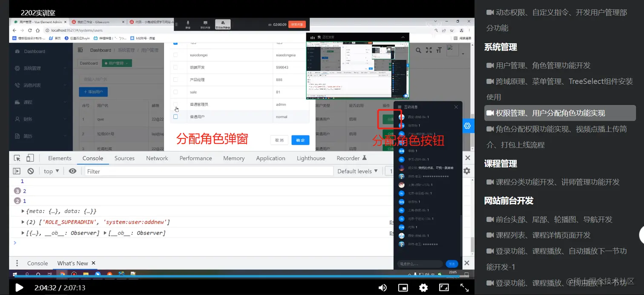
Task: Check the 前端开发 role checkbox
Action: pyautogui.click(x=175, y=67)
